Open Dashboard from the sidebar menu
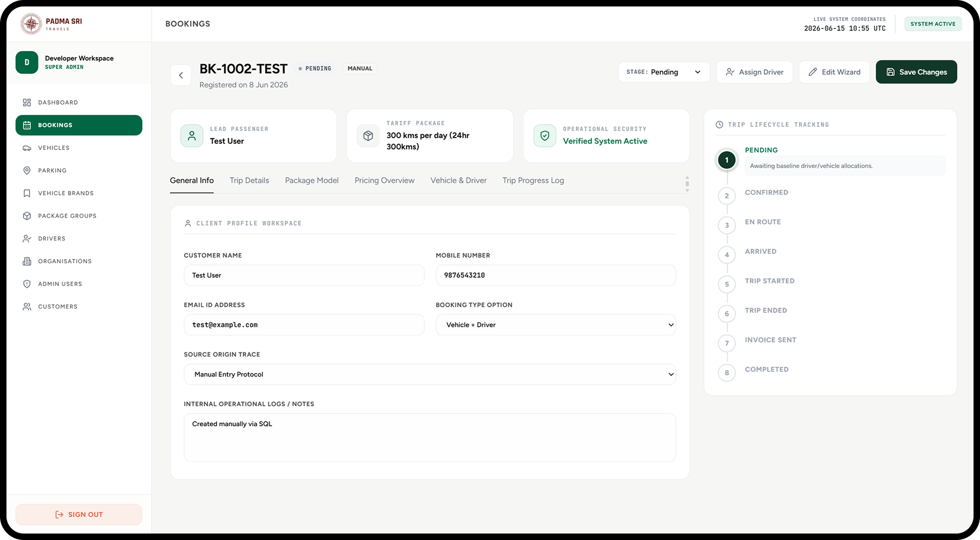The image size is (980, 540). pos(79,102)
